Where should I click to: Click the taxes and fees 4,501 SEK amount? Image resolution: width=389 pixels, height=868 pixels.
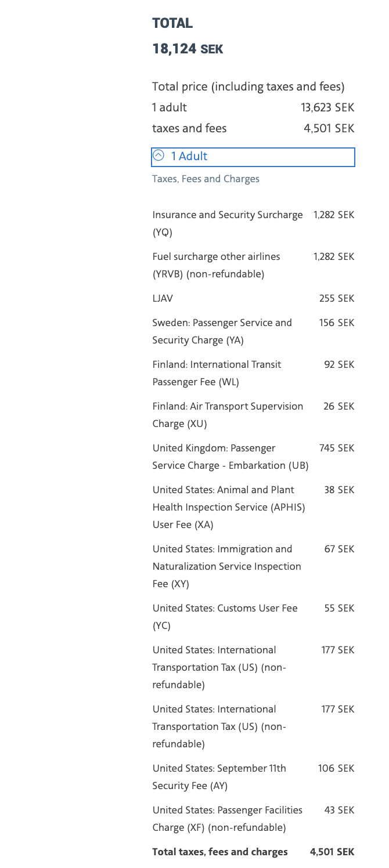[329, 128]
